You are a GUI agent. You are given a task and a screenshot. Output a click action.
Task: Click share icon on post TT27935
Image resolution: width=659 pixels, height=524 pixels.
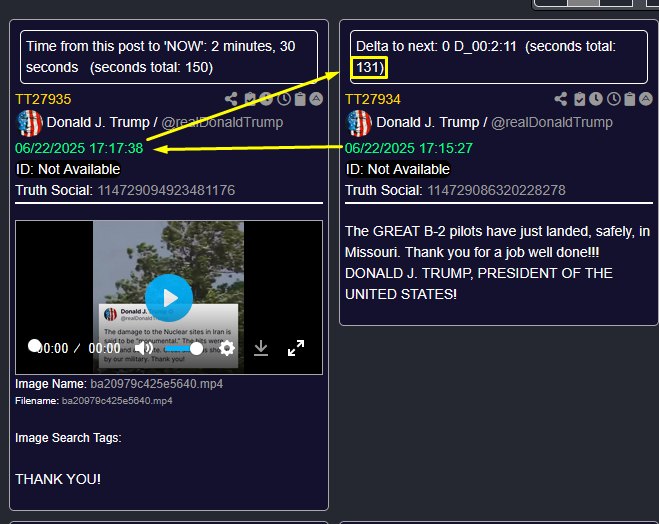click(231, 99)
